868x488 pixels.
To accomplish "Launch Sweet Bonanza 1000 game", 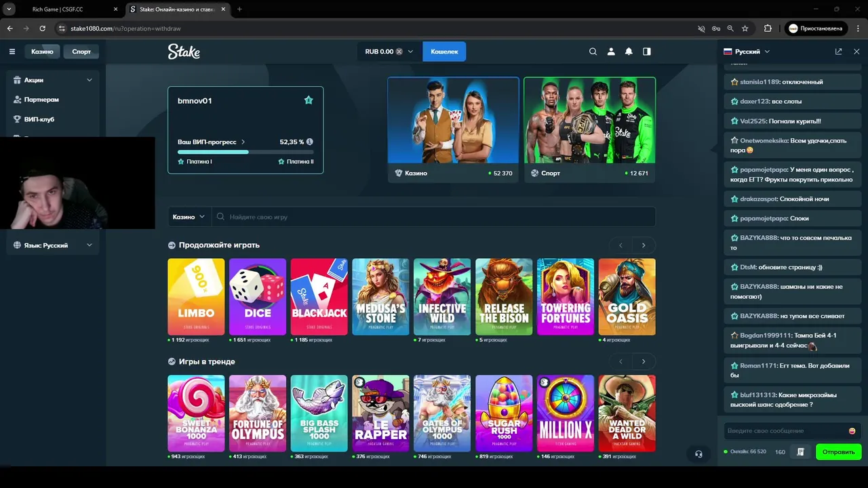I will pyautogui.click(x=196, y=413).
